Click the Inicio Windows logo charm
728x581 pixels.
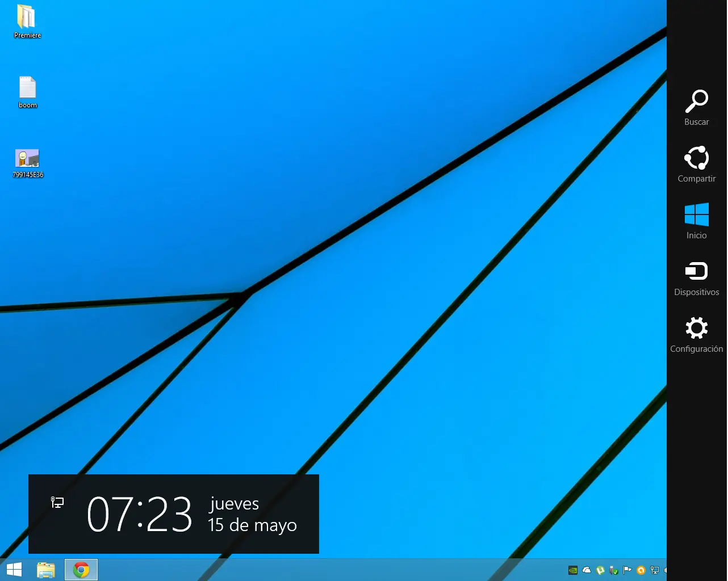pyautogui.click(x=697, y=221)
